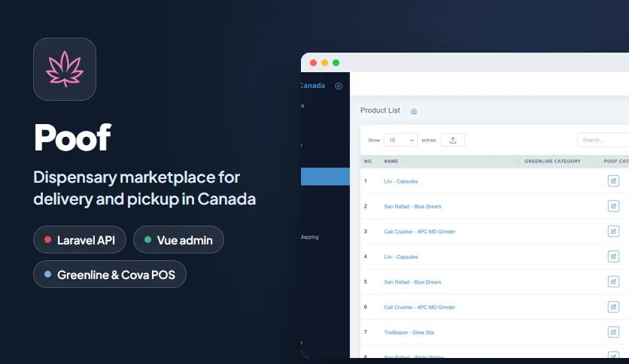The width and height of the screenshot is (629, 364).
Task: Click the Laravel API tag
Action: [80, 240]
